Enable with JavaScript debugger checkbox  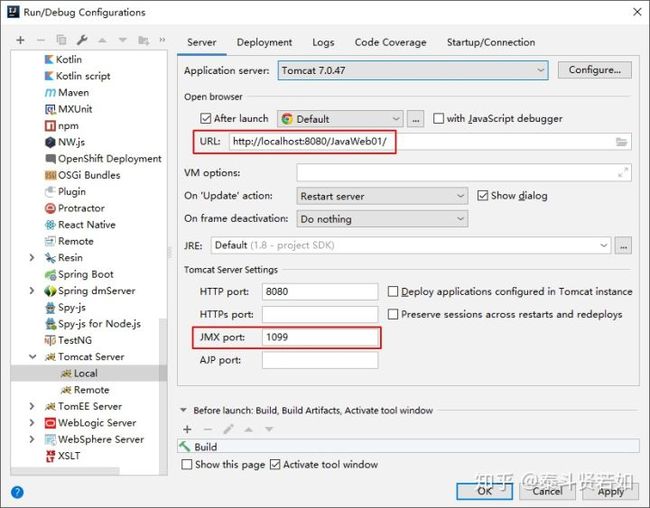438,119
